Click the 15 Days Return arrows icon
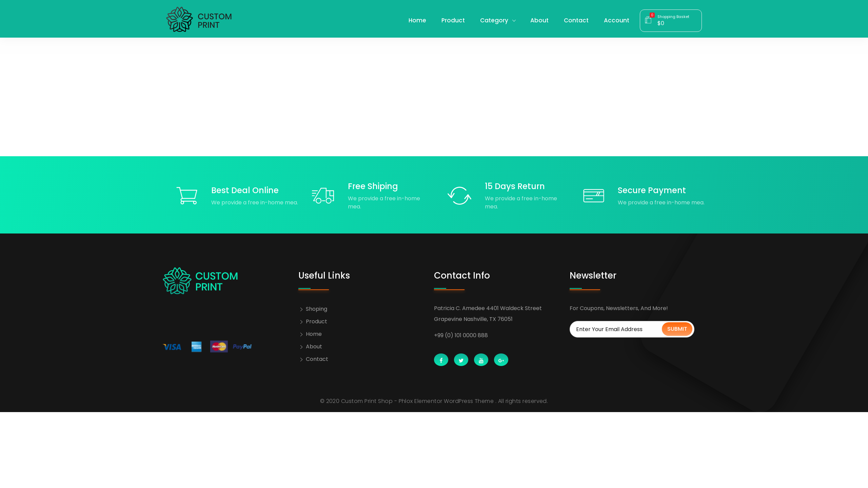868x488 pixels. 459,196
